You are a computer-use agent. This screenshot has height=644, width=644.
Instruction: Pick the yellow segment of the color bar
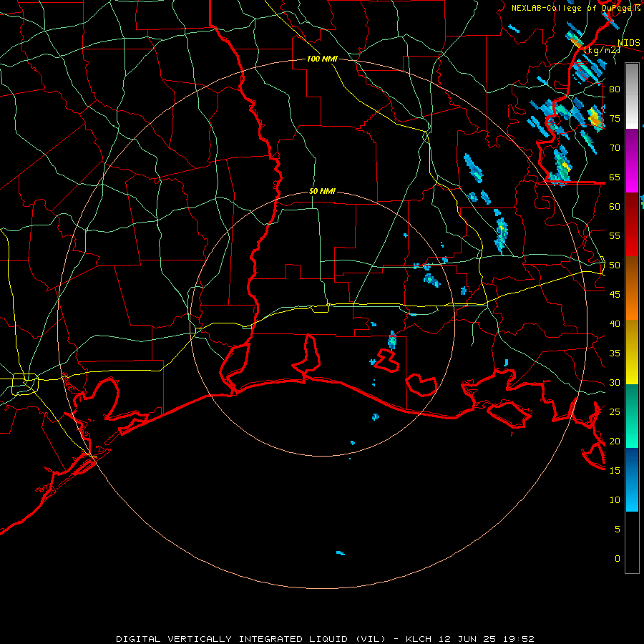pos(632,352)
